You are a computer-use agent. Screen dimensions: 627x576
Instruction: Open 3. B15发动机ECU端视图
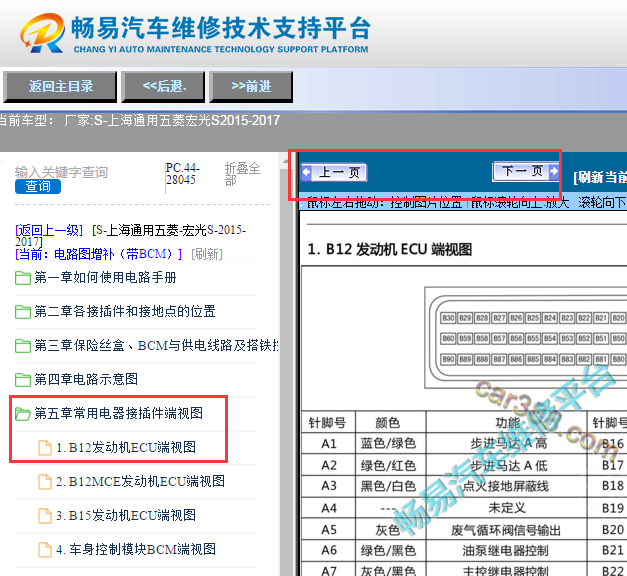(x=126, y=515)
